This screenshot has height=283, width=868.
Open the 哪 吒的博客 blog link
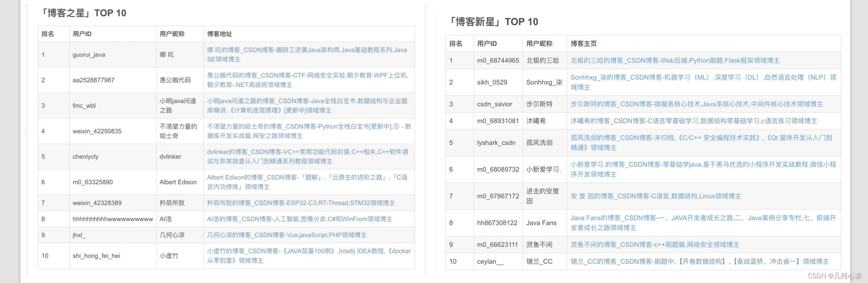click(307, 54)
